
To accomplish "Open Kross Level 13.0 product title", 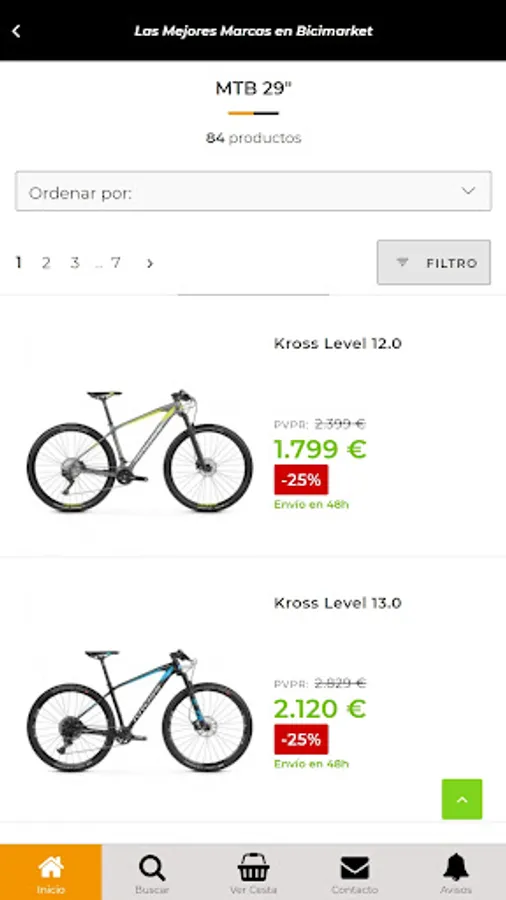I will 338,603.
